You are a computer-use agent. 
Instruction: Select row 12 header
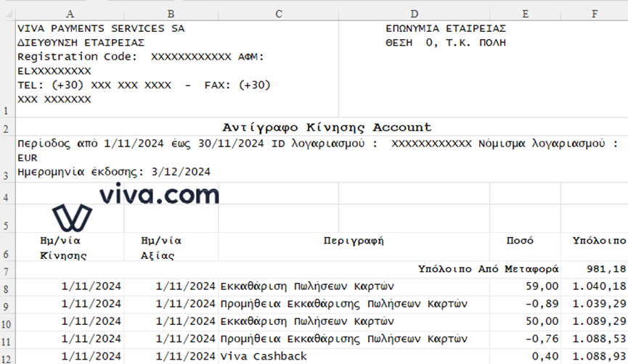pyautogui.click(x=7, y=357)
